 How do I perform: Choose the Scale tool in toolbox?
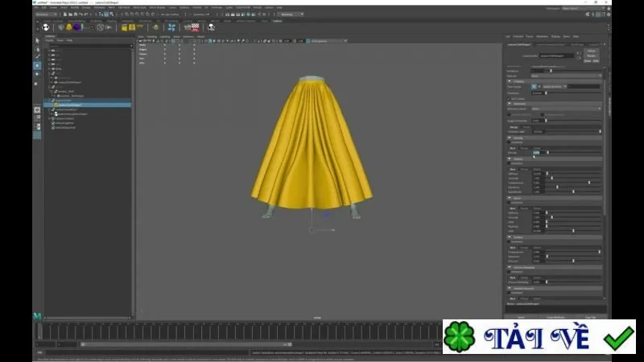click(x=37, y=83)
